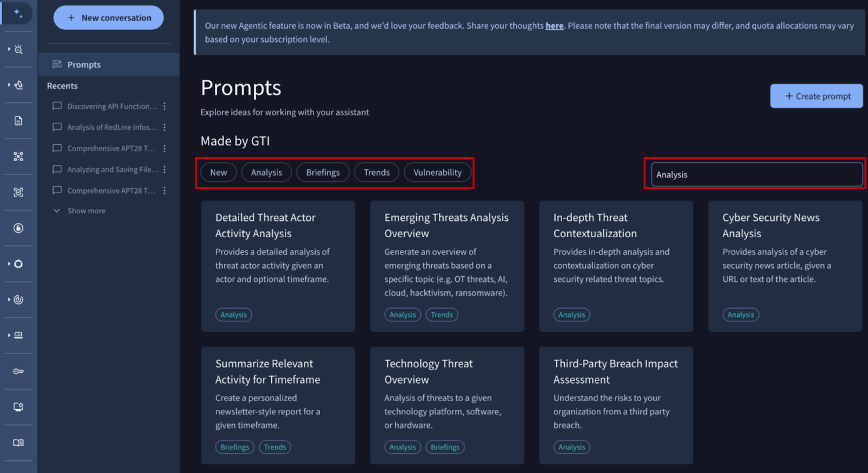868x473 pixels.
Task: Select Prompts in the side panel
Action: pyautogui.click(x=84, y=64)
